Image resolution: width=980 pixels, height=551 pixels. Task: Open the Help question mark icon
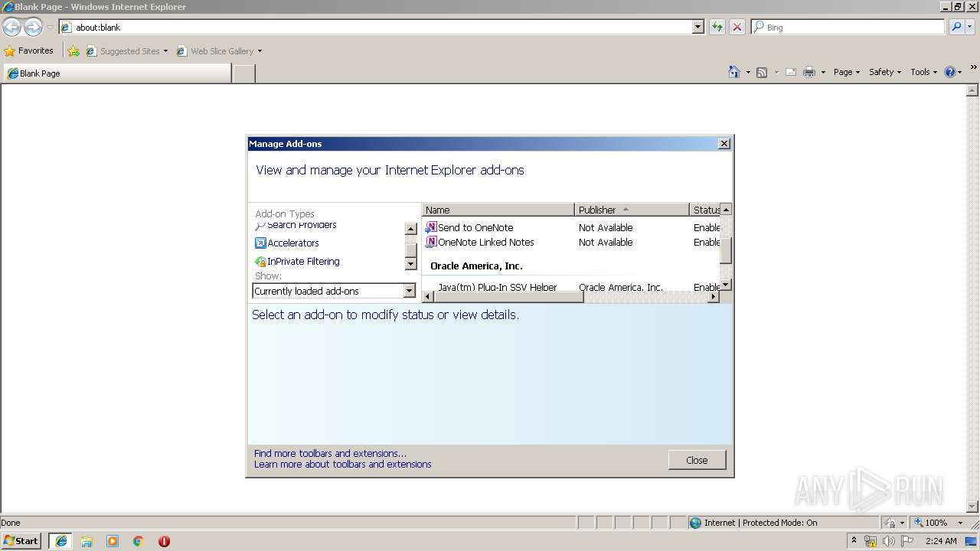[x=950, y=72]
